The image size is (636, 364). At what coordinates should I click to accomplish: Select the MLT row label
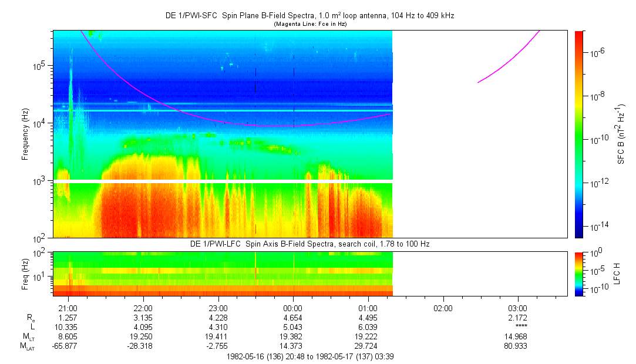point(29,336)
